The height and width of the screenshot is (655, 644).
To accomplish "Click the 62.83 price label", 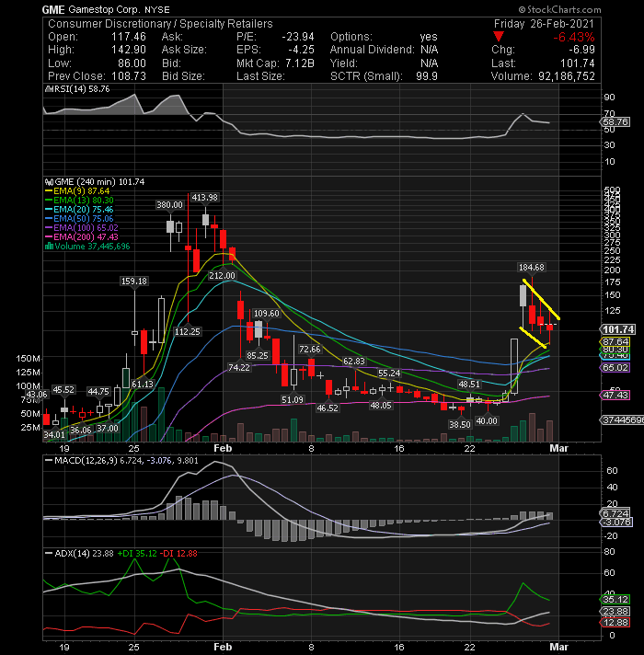I will click(x=354, y=361).
